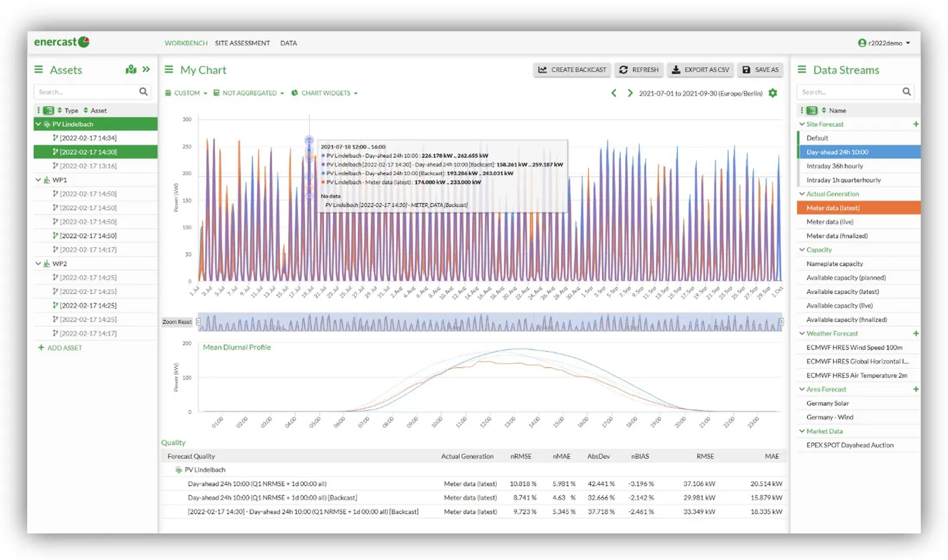Click the SAVE AS button
The image size is (948, 560).
pos(760,70)
